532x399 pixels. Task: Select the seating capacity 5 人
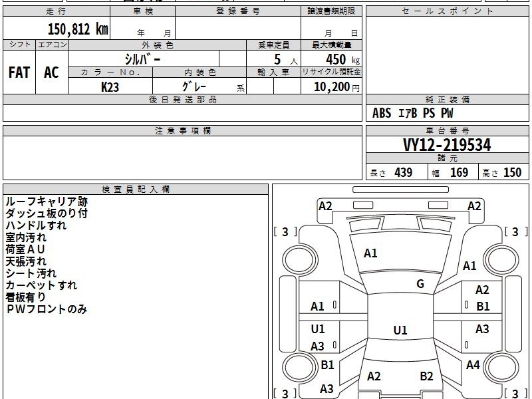[286, 60]
